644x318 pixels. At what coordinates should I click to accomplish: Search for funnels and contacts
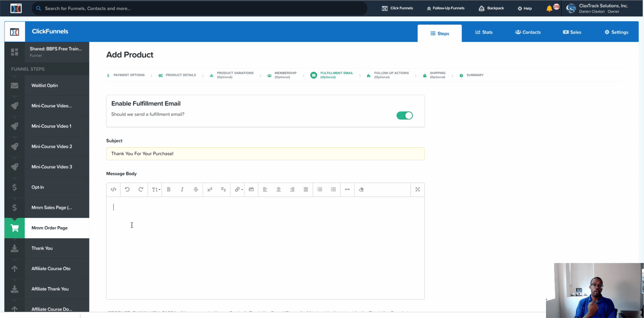(199, 8)
